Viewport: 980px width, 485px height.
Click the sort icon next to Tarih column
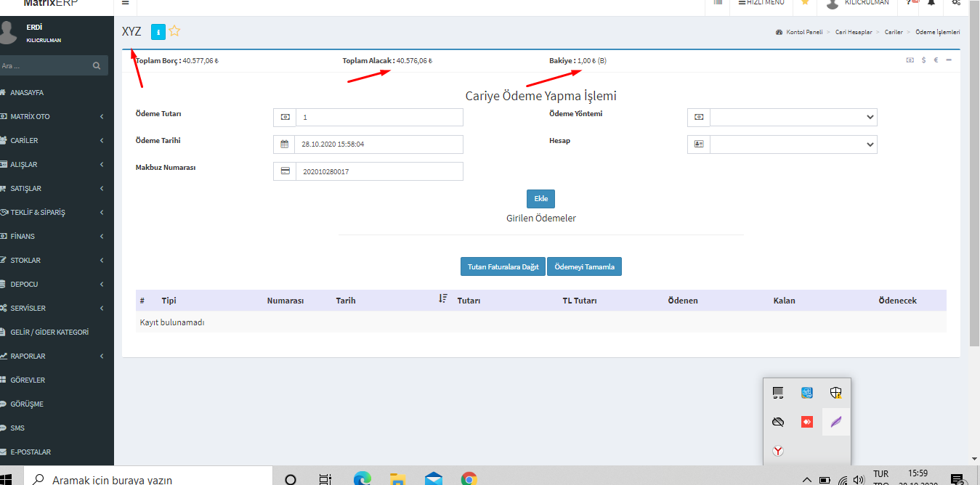coord(443,299)
